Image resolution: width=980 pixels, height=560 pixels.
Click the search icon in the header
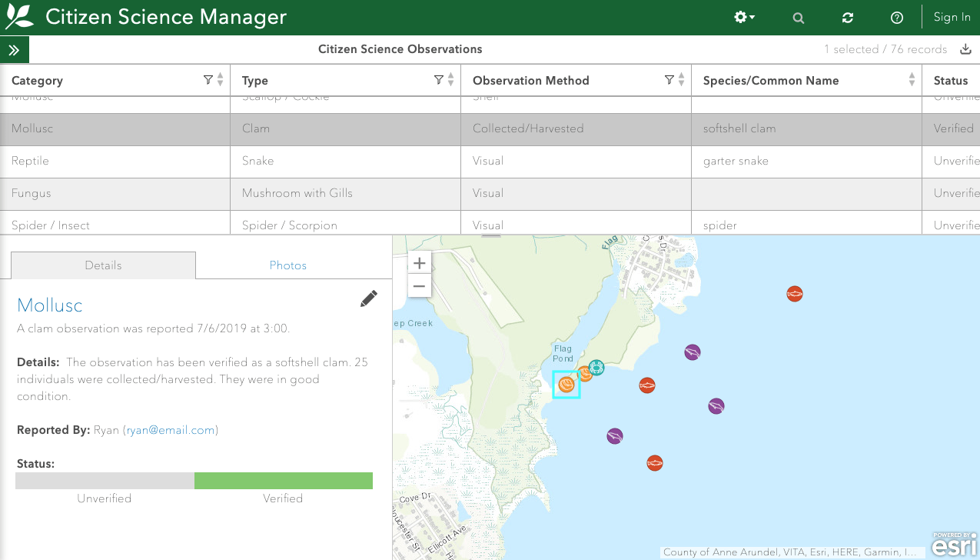[798, 17]
